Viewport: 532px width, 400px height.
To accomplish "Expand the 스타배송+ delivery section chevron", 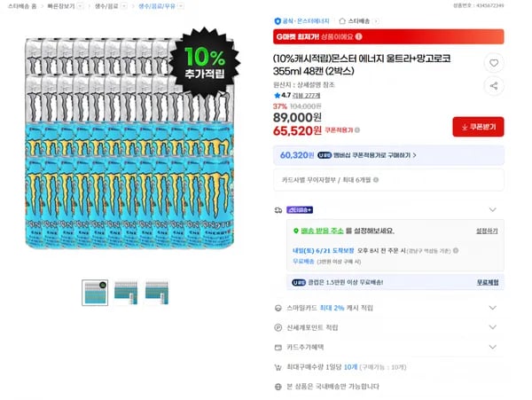I will tap(493, 209).
